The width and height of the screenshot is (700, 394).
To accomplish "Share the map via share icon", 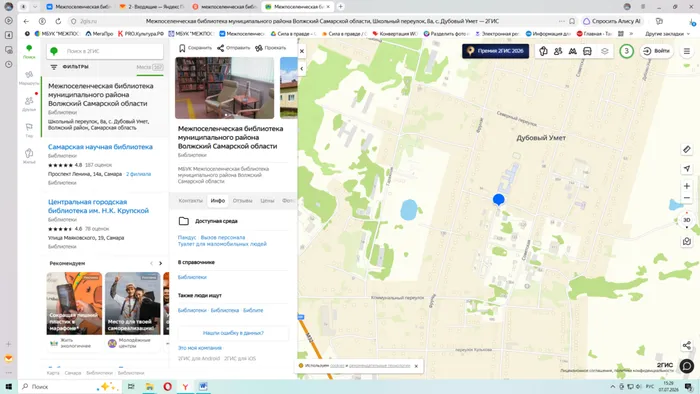I will (687, 345).
